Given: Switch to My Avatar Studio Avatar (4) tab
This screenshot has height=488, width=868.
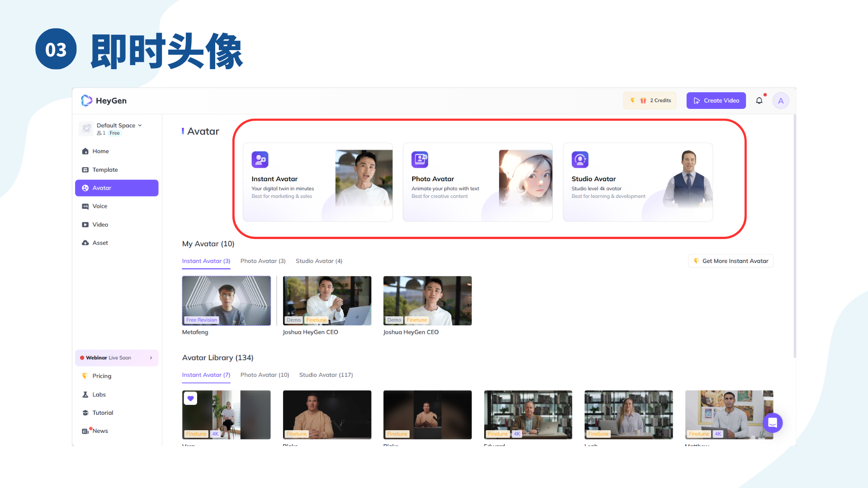Looking at the screenshot, I should [x=319, y=261].
